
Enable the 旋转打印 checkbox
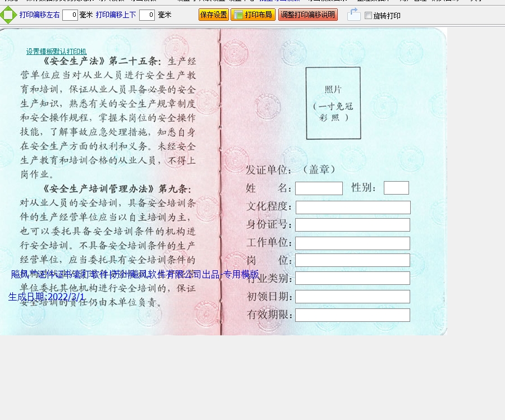(368, 16)
